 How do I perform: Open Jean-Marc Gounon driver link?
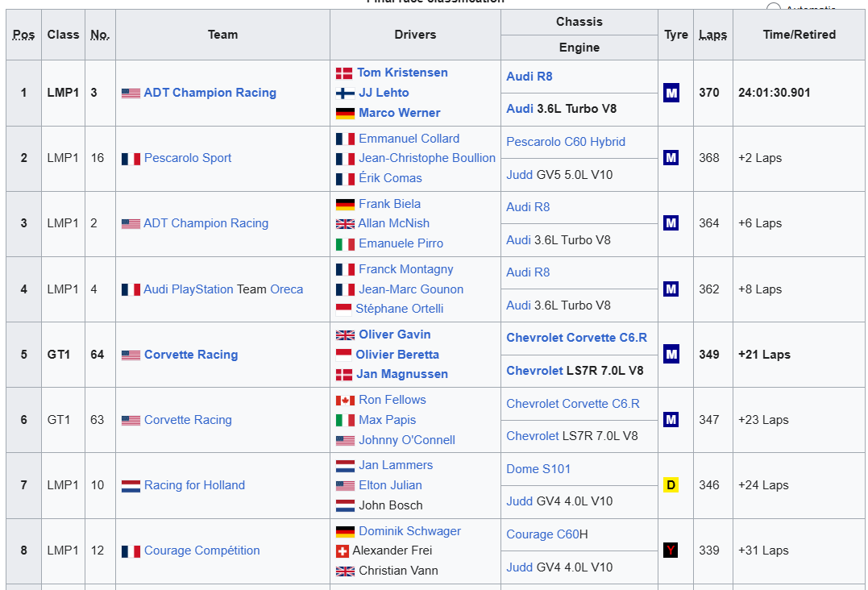pyautogui.click(x=411, y=289)
